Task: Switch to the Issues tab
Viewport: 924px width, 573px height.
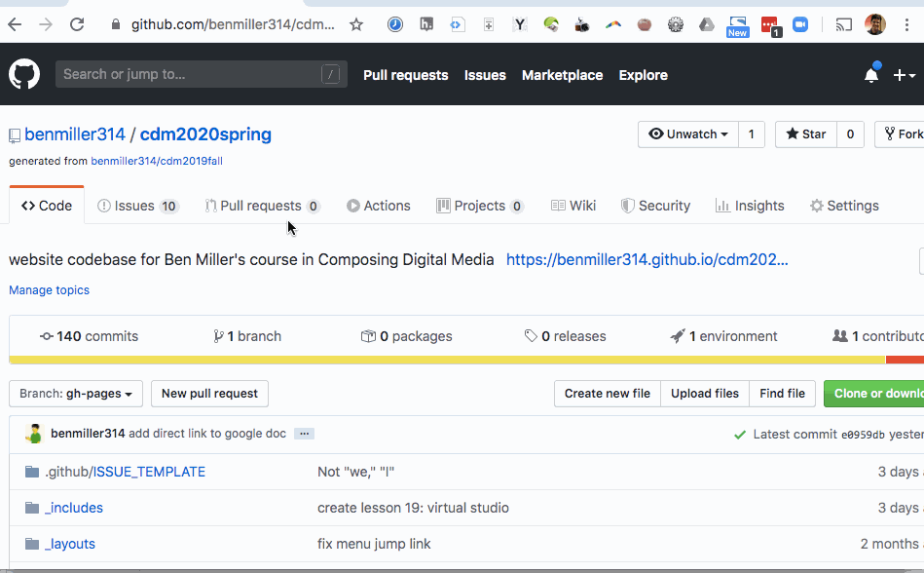Action: click(x=137, y=206)
